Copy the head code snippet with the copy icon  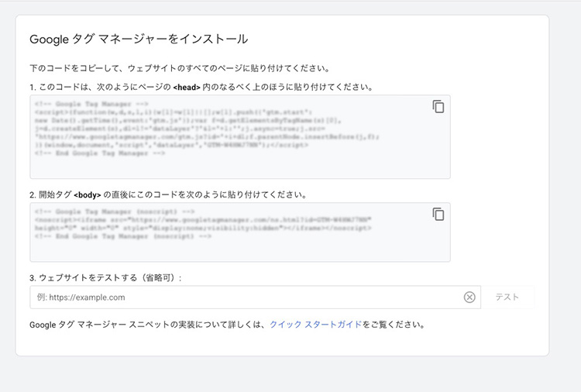[438, 107]
